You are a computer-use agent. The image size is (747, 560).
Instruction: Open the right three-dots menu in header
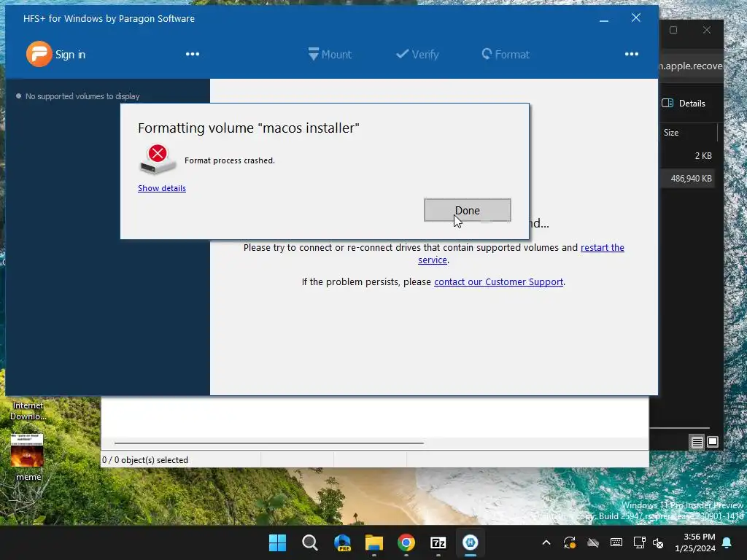tap(632, 54)
